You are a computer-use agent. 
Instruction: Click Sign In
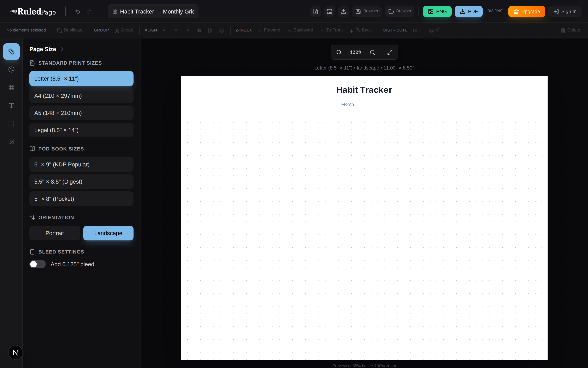pyautogui.click(x=565, y=11)
